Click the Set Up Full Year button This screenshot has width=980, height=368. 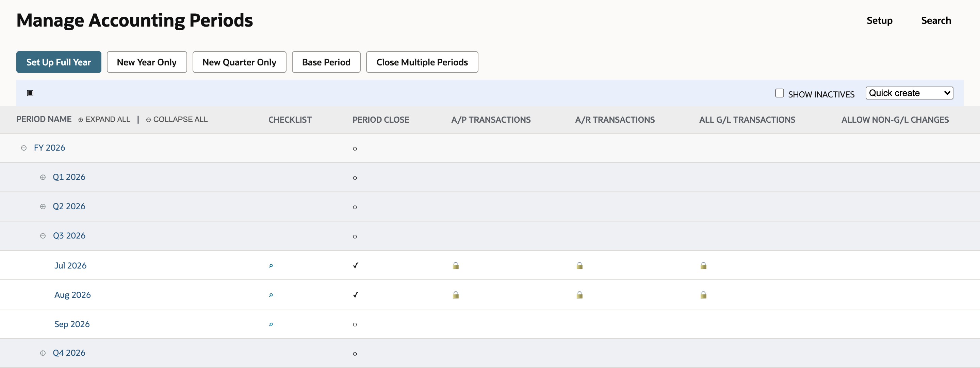tap(59, 62)
